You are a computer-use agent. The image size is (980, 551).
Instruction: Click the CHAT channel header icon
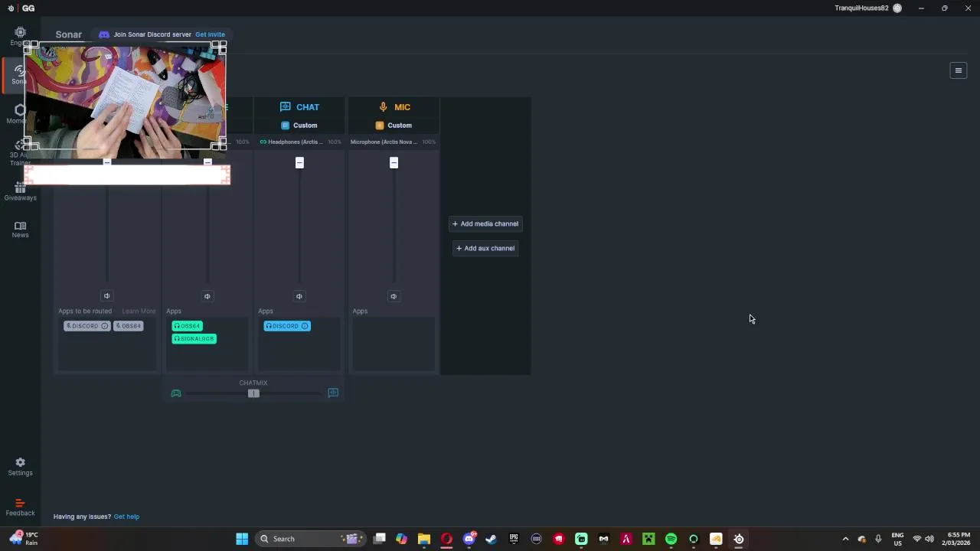tap(286, 107)
